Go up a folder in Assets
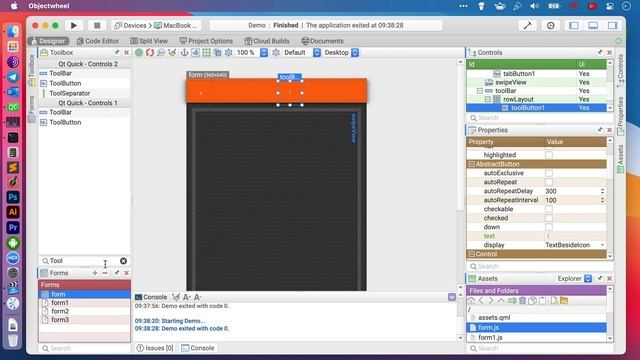 click(x=501, y=301)
